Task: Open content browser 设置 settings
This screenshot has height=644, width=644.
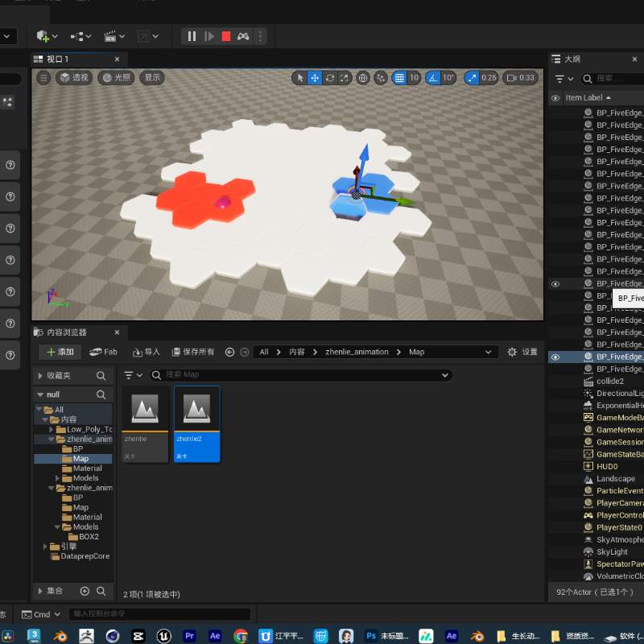Action: pyautogui.click(x=522, y=352)
